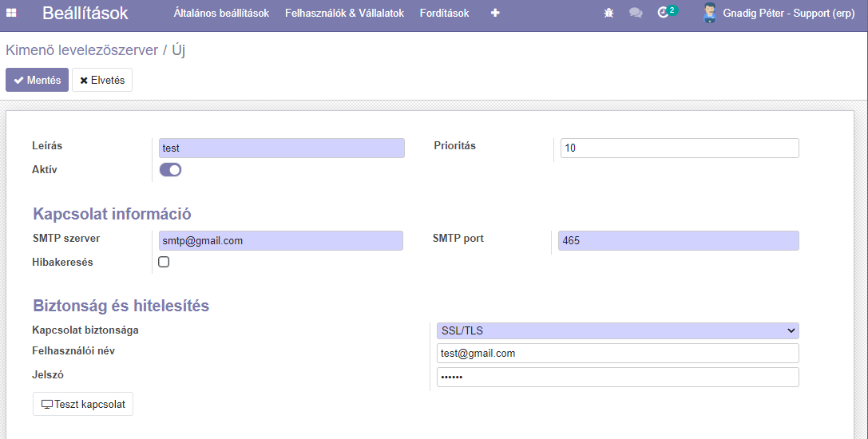Open the debug bug icon

point(609,13)
